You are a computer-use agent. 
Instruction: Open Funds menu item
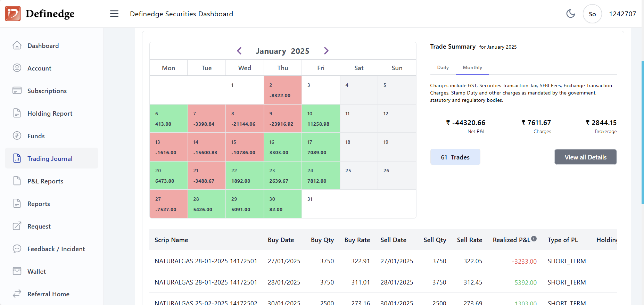point(51,136)
